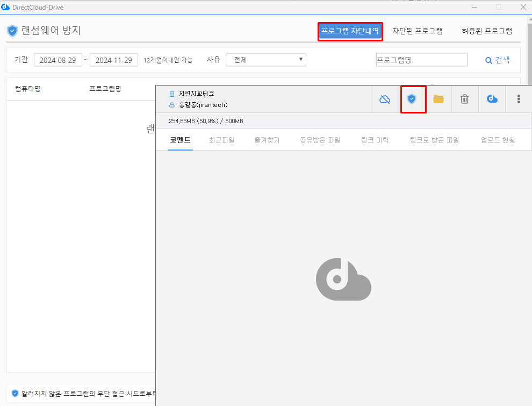The width and height of the screenshot is (532, 406).
Task: Open the 업로드 현황 tab
Action: pos(498,140)
